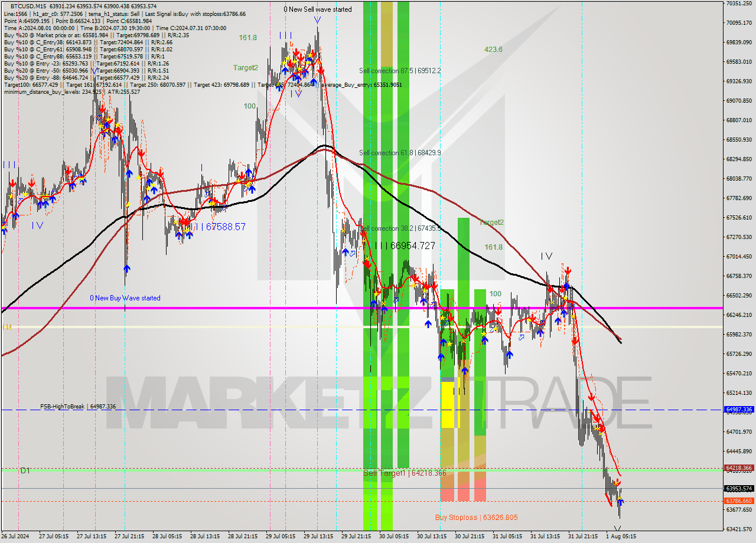Click the 63421.570 price axis value
756x543 pixels.
coord(739,529)
